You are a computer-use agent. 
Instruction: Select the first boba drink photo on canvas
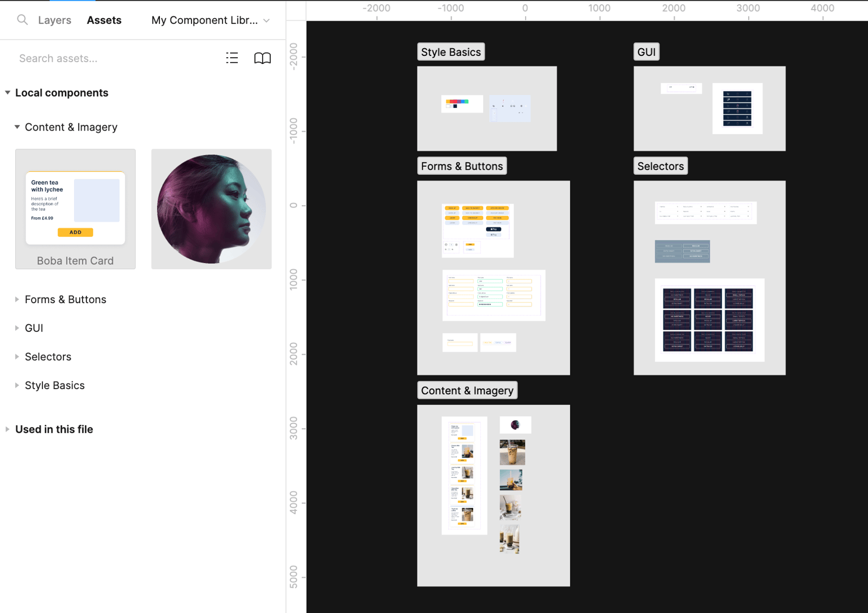[x=513, y=452]
